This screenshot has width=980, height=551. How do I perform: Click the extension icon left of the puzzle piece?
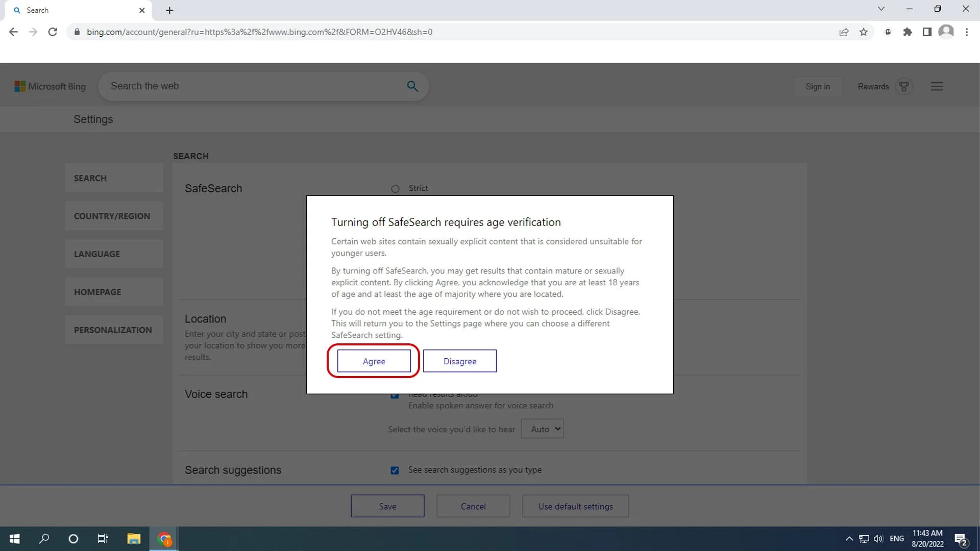[888, 32]
